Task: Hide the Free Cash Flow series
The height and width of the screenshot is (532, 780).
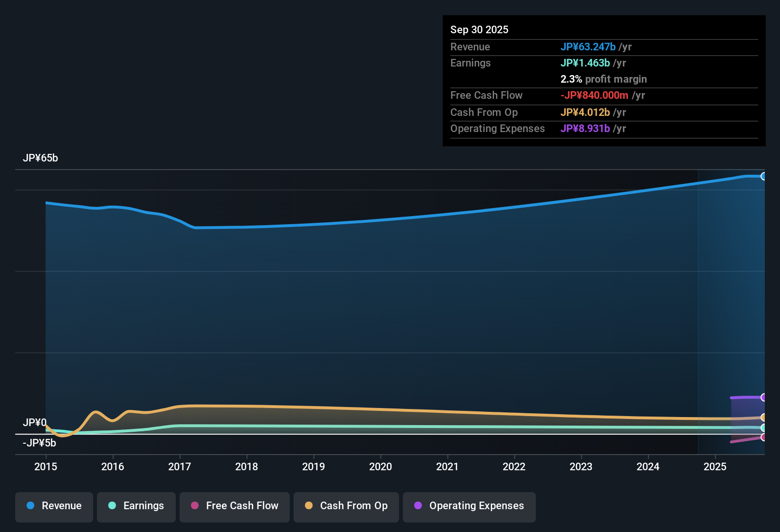Action: (x=234, y=507)
